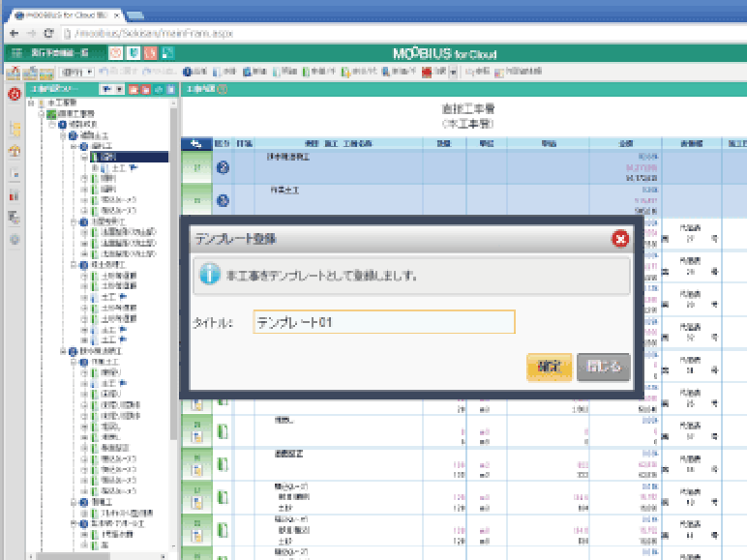Confirm template registration with the 確定 button
747x560 pixels.
pos(550,367)
